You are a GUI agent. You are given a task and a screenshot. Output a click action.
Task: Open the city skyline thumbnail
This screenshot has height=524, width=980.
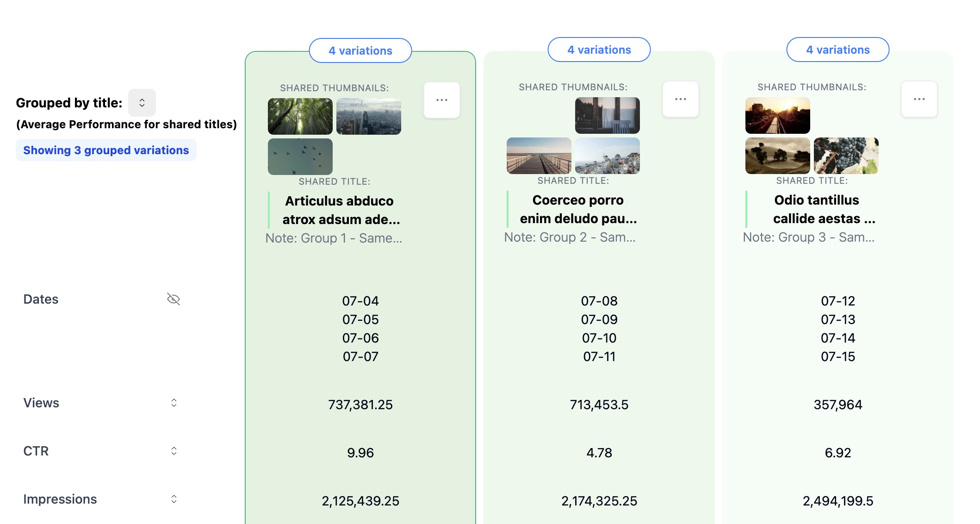click(369, 116)
